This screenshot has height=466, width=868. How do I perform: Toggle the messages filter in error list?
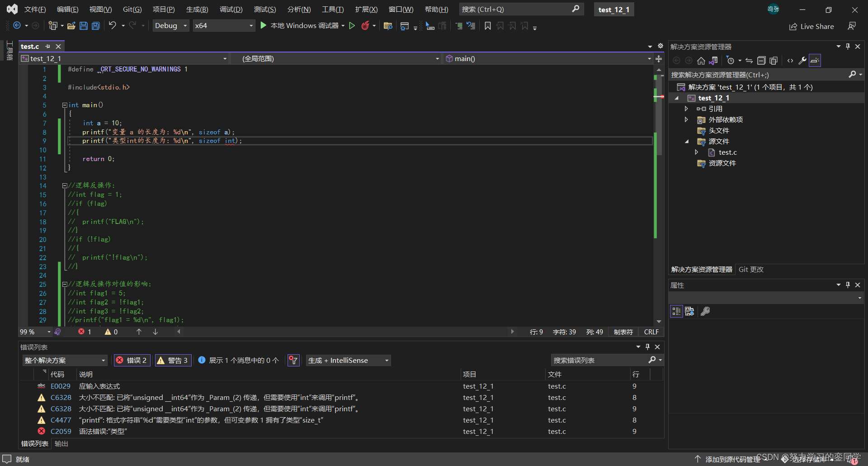[x=239, y=360]
